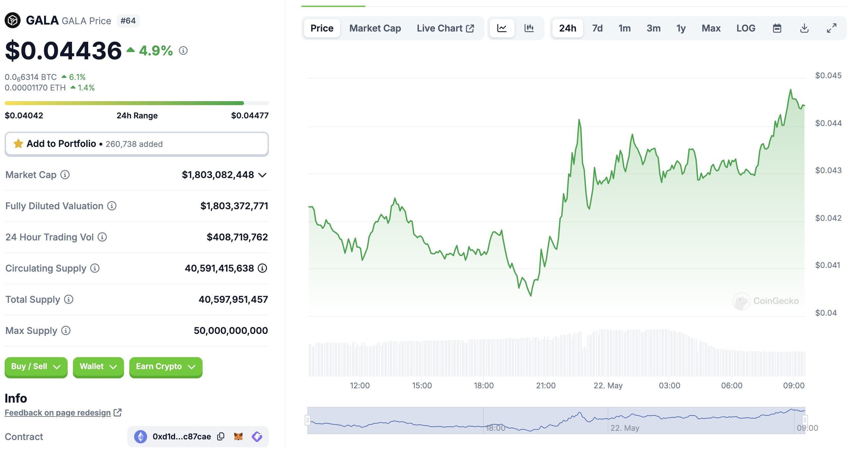Open the Wallet dropdown

coord(98,367)
